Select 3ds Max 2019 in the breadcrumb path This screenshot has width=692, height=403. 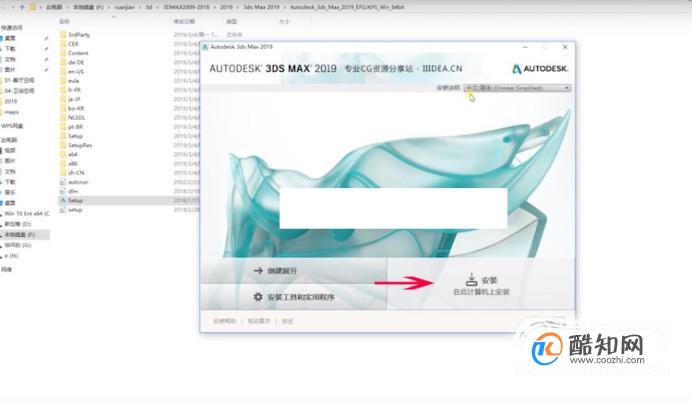click(262, 8)
